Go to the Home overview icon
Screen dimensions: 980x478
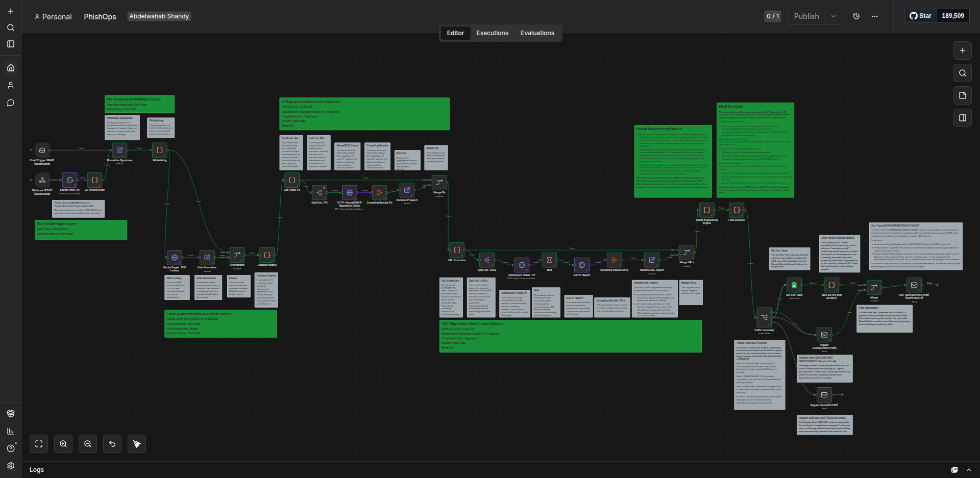(10, 68)
